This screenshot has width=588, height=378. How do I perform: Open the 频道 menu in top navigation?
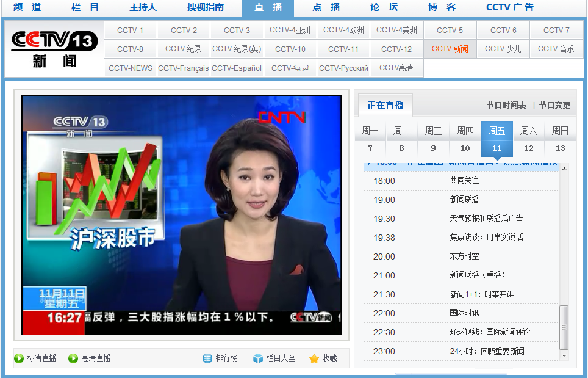pyautogui.click(x=27, y=7)
